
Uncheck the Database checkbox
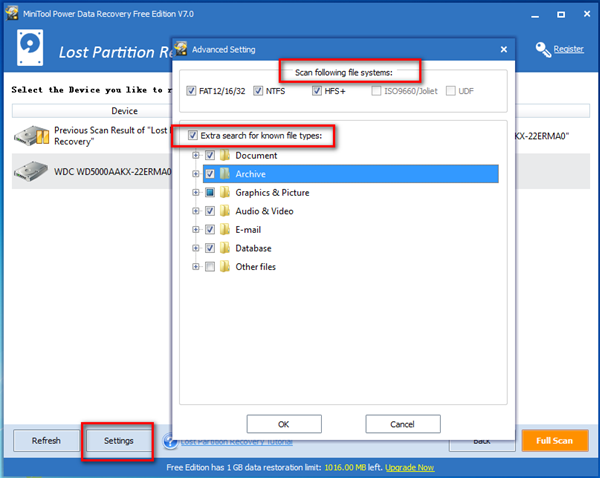(210, 248)
